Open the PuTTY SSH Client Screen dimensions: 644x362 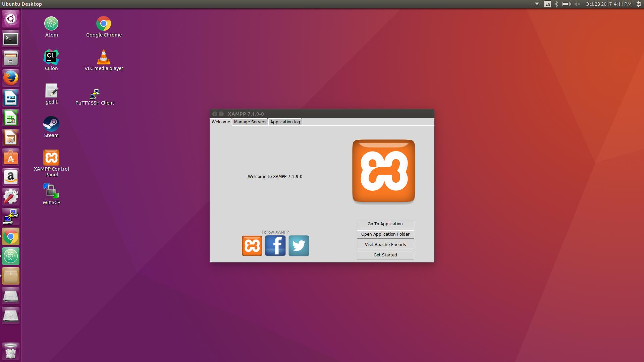(x=95, y=94)
